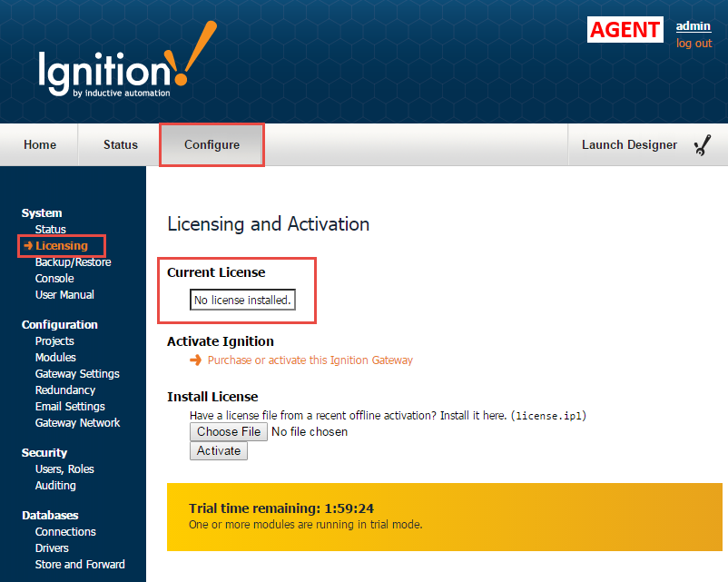
Task: Open the Home tab
Action: [40, 145]
